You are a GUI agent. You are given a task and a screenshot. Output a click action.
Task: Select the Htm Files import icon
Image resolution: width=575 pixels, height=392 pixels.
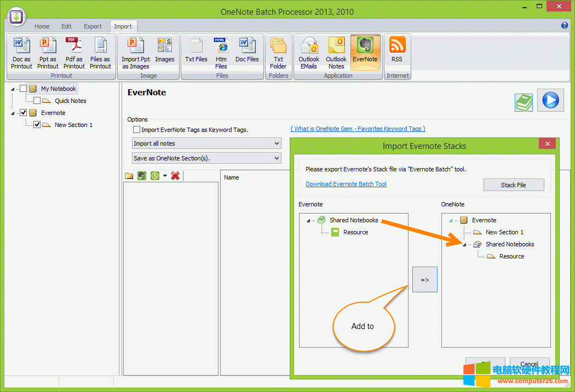(221, 52)
